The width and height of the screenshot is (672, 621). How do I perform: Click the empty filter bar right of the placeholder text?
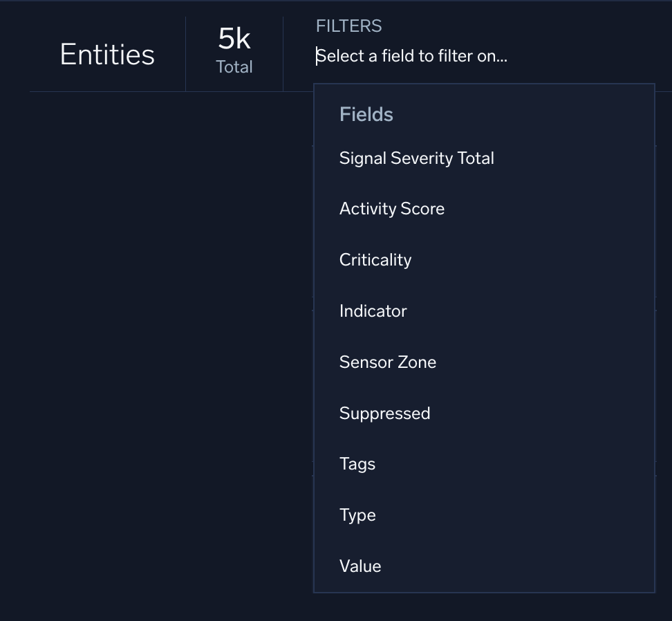coord(588,56)
